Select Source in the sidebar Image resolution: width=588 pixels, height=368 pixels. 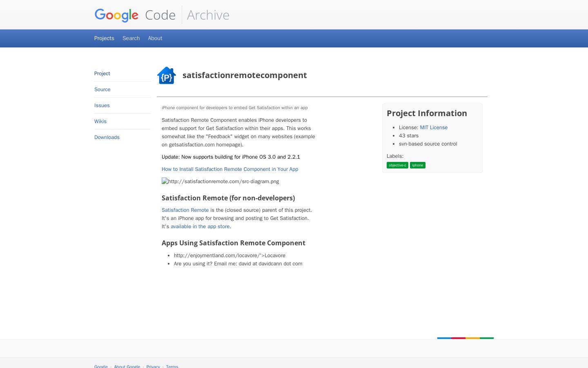pyautogui.click(x=102, y=90)
